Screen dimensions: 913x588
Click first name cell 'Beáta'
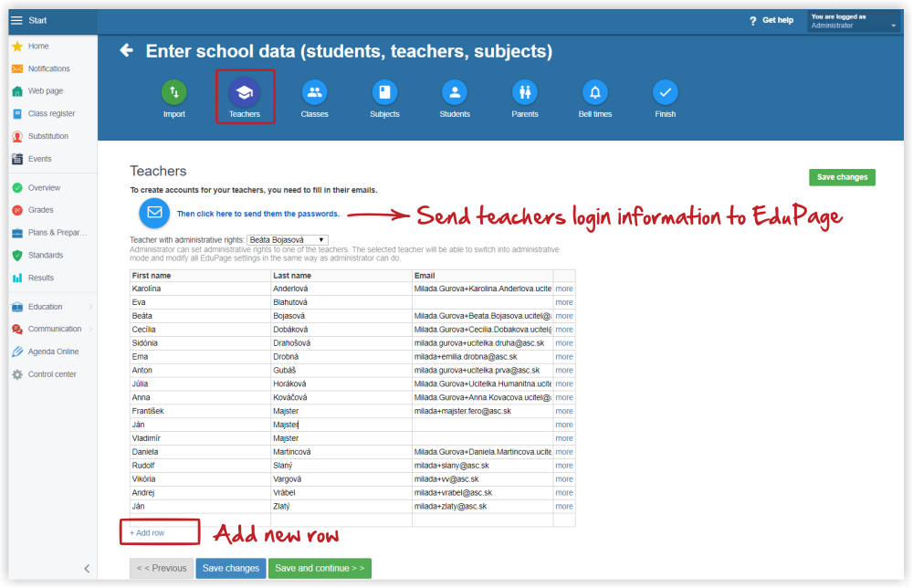200,316
